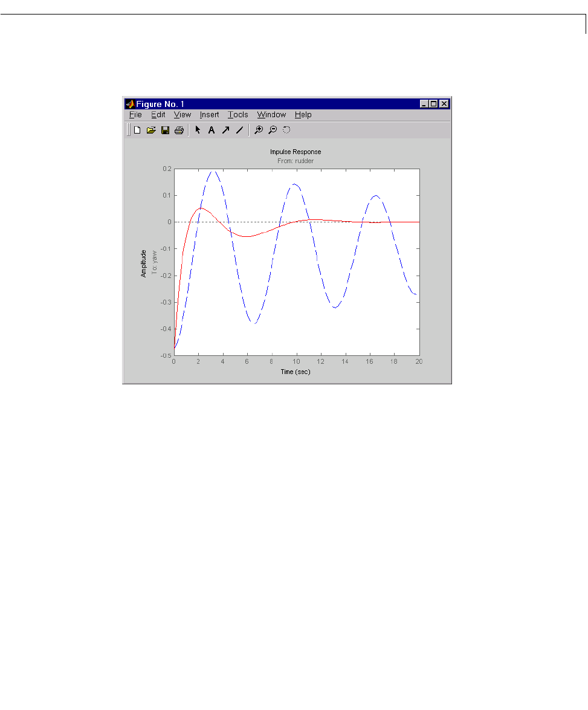Select the Edit Plot arrow tool
This screenshot has width=588, height=710.
pyautogui.click(x=198, y=130)
